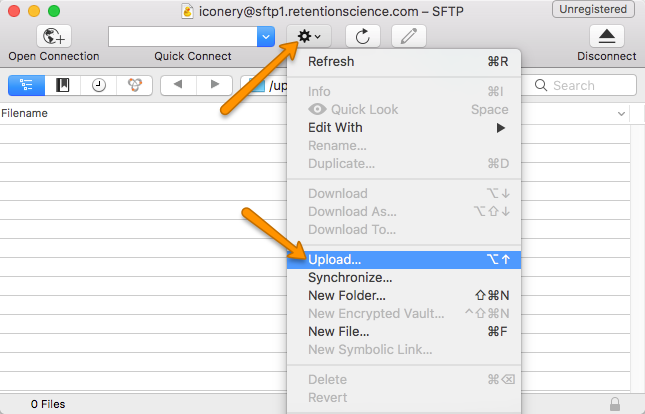This screenshot has width=645, height=414.
Task: Click the Unregistered button
Action: (593, 9)
